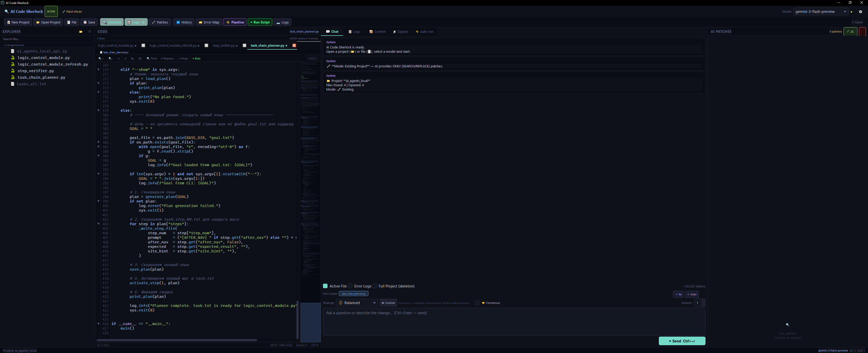The width and height of the screenshot is (868, 353).
Task: Collapse the for step loop at line 404
Action: (x=98, y=224)
